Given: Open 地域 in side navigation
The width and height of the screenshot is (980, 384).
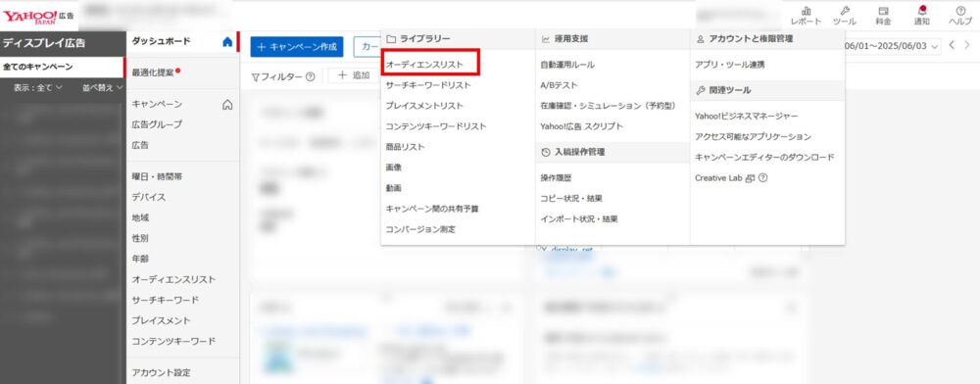Looking at the screenshot, I should click(x=140, y=217).
